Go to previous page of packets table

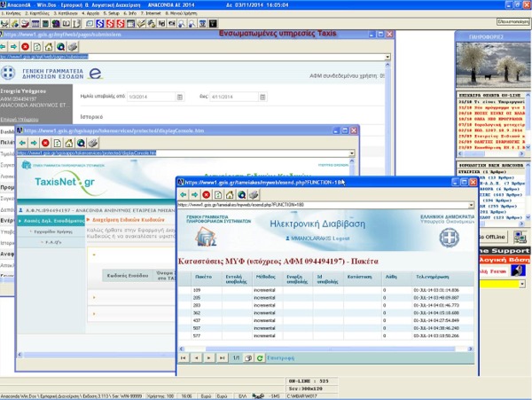(196, 358)
